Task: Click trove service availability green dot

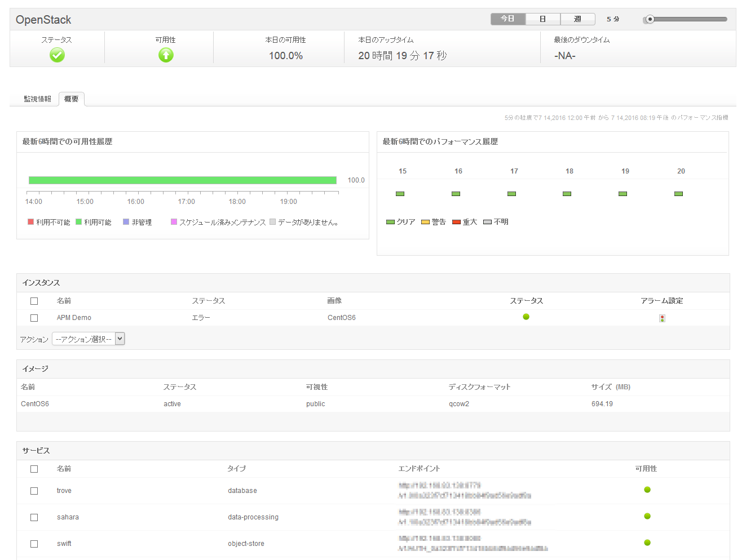Action: 647,490
